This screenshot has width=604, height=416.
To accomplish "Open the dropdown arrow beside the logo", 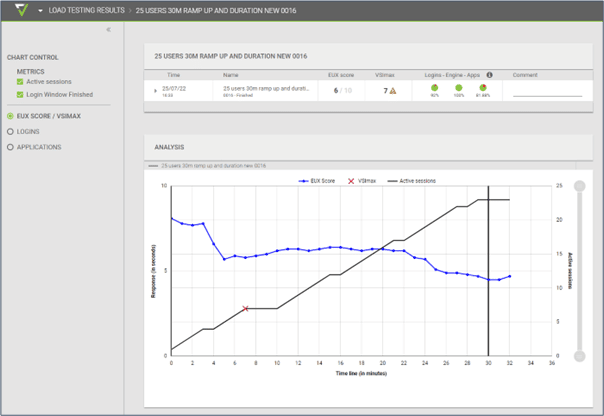I will (x=40, y=11).
